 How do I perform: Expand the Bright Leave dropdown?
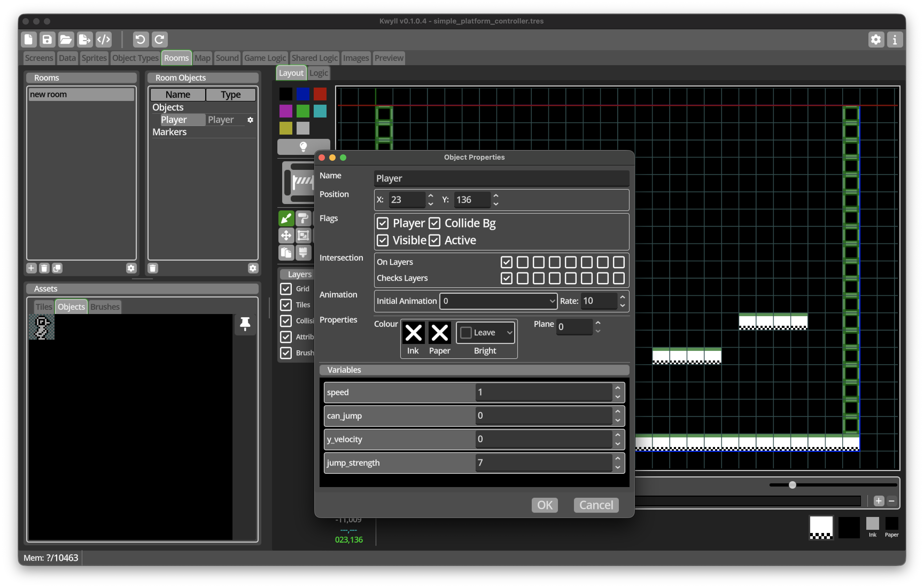(486, 332)
